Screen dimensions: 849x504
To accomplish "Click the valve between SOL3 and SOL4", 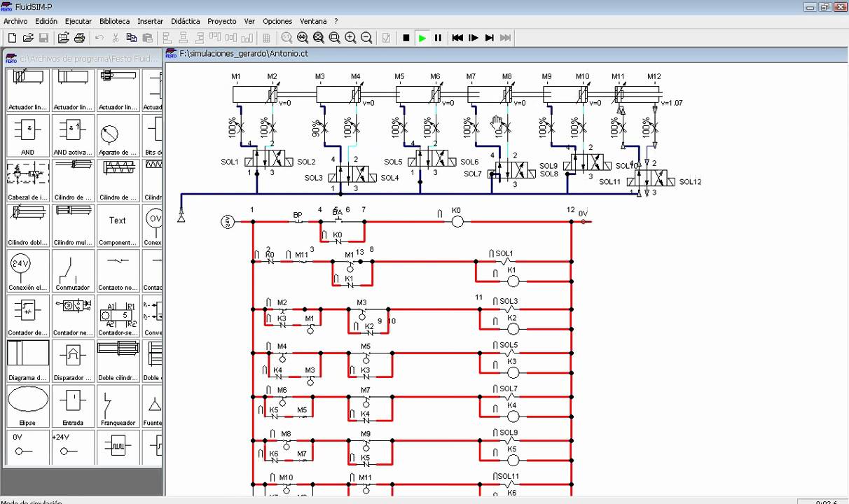I will tap(352, 174).
